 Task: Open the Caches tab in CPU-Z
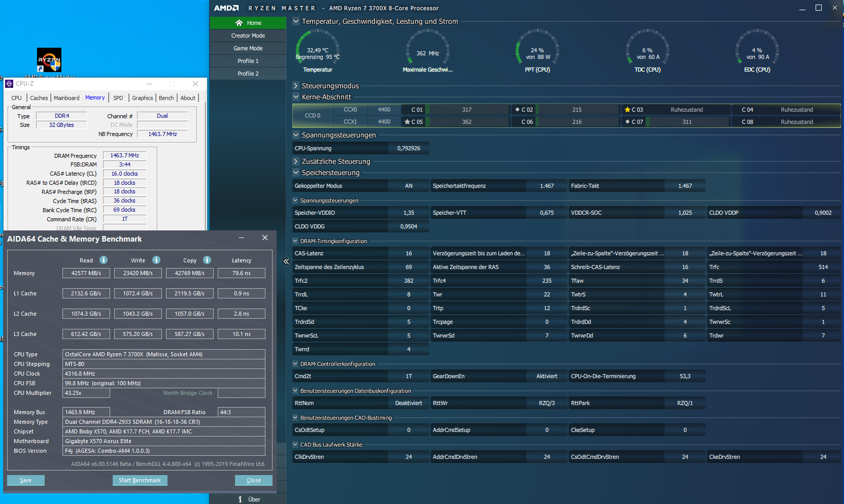[39, 98]
